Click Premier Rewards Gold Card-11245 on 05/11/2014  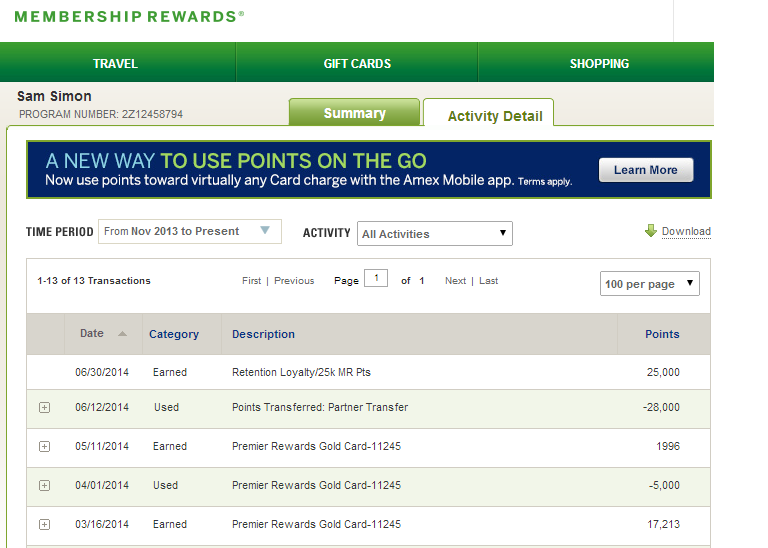click(316, 446)
